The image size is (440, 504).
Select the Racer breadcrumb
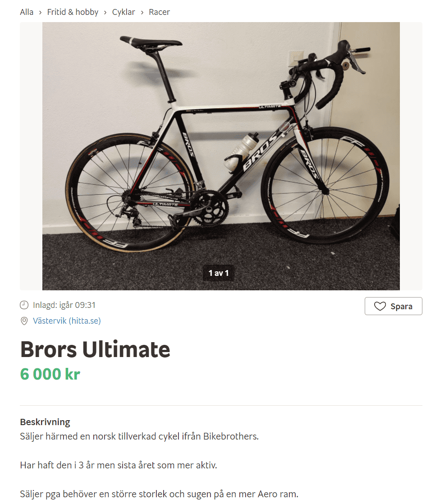[159, 12]
